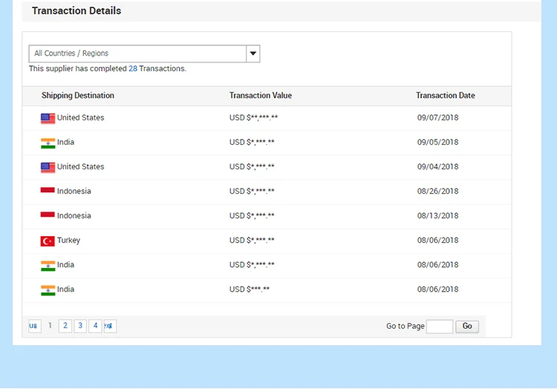This screenshot has height=392, width=557.
Task: Click the Indonesia flag dated 08/26/2018
Action: click(x=48, y=192)
